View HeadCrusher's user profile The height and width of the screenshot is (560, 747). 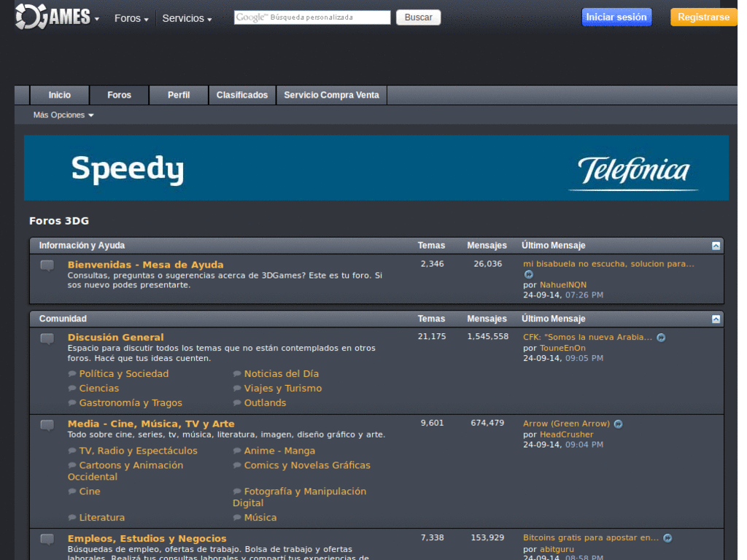(566, 435)
